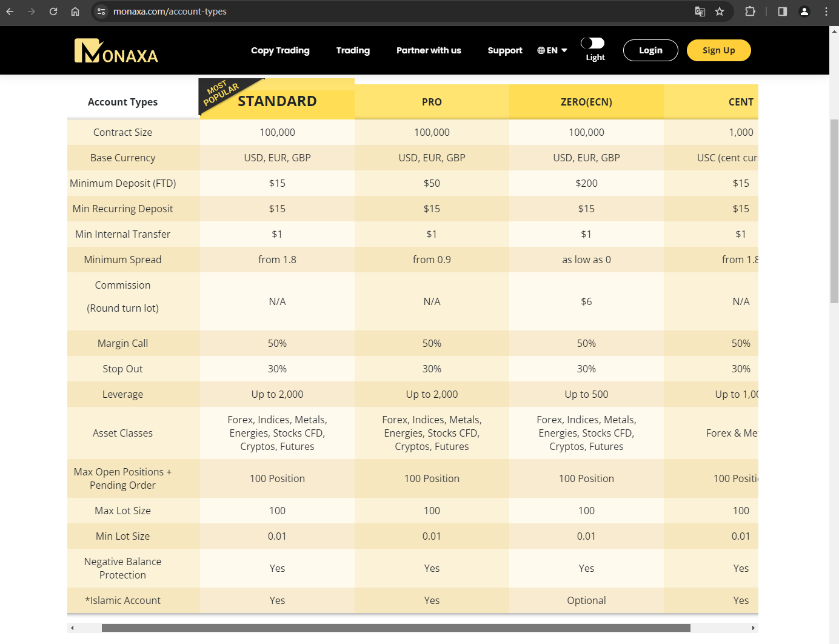Screen dimensions: 839x644
Task: Click the yellow Sign Up button
Action: pos(719,50)
